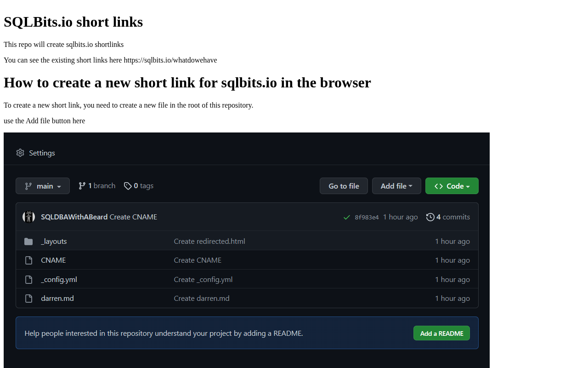
Task: Open "Create _config.yml" commit message
Action: coord(203,279)
